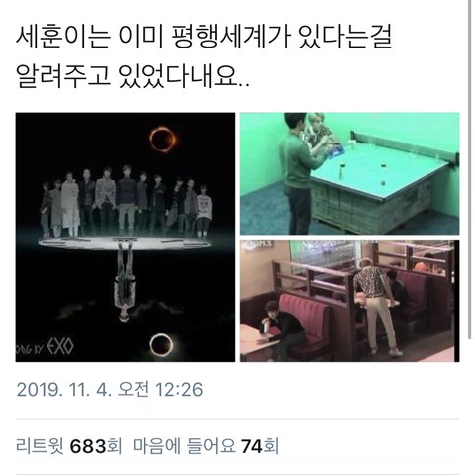Click the person drinking at diner table
Screen dimensions: 475x476
point(280,330)
